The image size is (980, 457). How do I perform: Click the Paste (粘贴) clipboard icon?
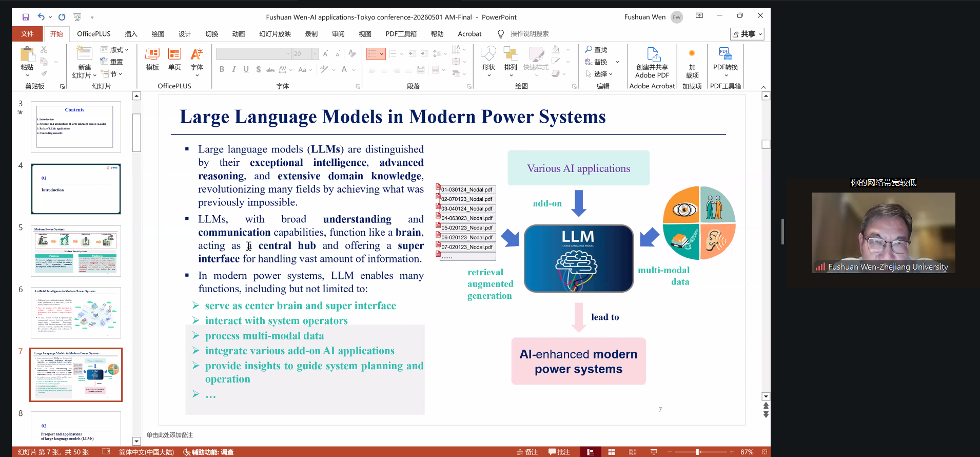point(27,54)
